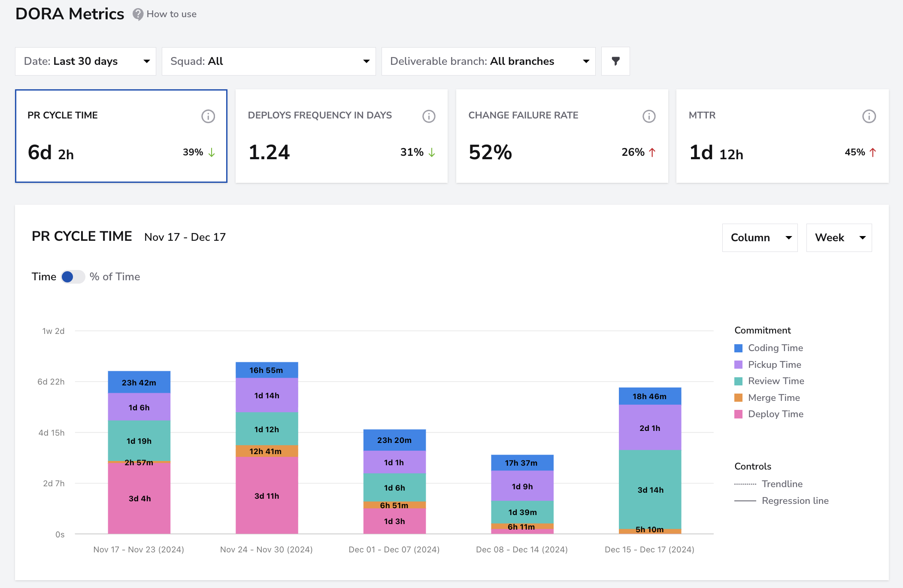Click the 17h 37m coding segment, Dec 08 bar
The height and width of the screenshot is (588, 903).
522,463
